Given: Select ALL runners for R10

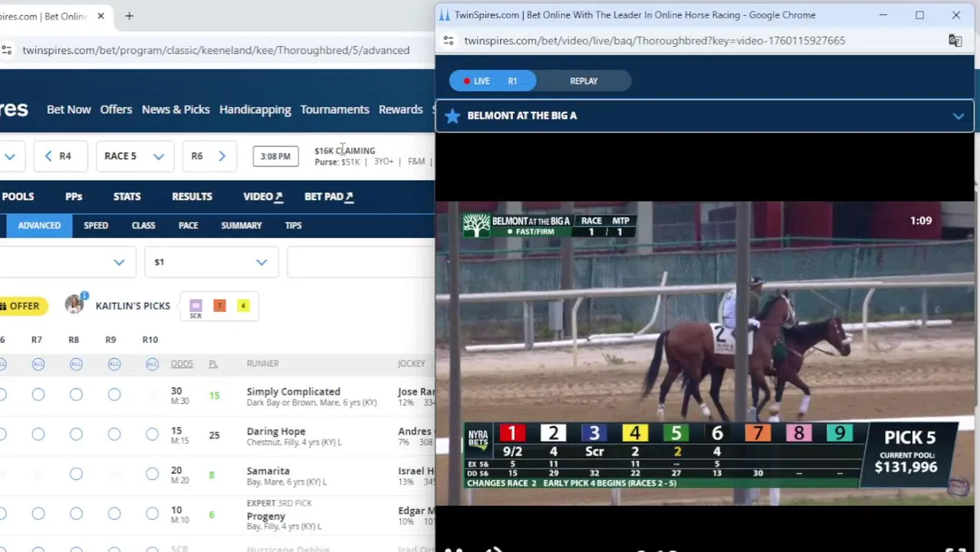Looking at the screenshot, I should pos(152,364).
